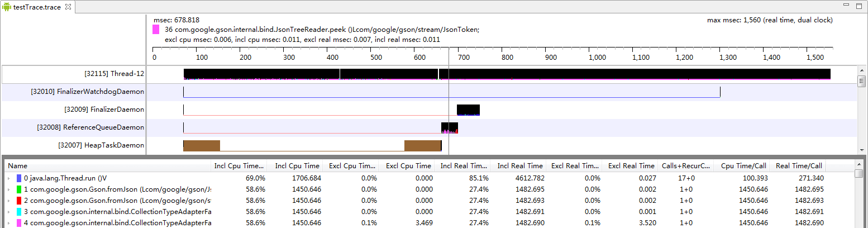Click the FinalizerDaemon black activity segment
This screenshot has height=228, width=868.
pos(468,110)
